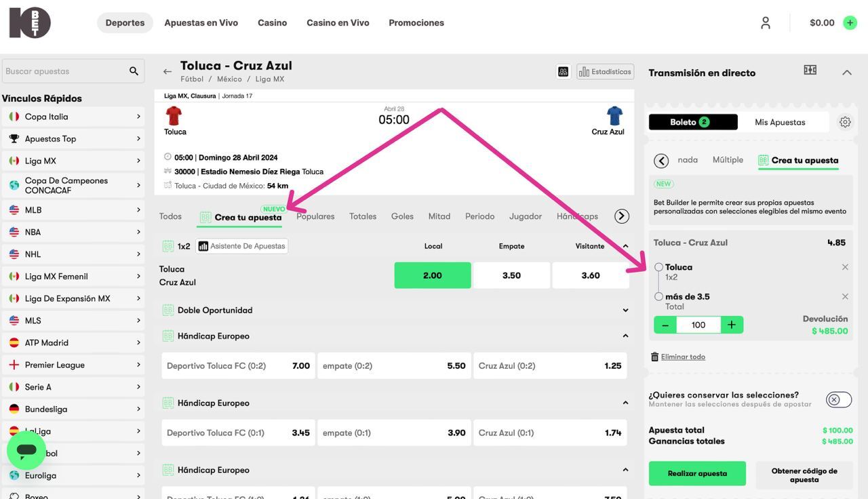Screen dimensions: 868x499
Task: Click the bet builder icon next to 1x2
Action: (x=168, y=246)
